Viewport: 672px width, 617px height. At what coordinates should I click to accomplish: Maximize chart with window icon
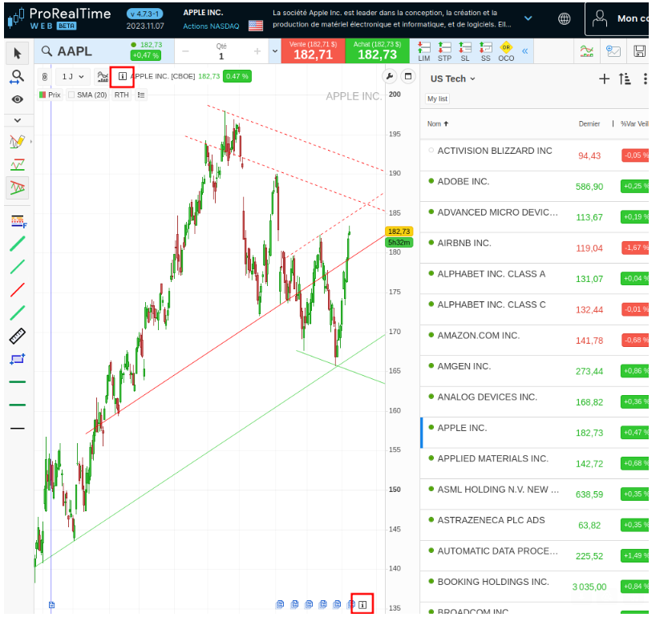pos(408,76)
